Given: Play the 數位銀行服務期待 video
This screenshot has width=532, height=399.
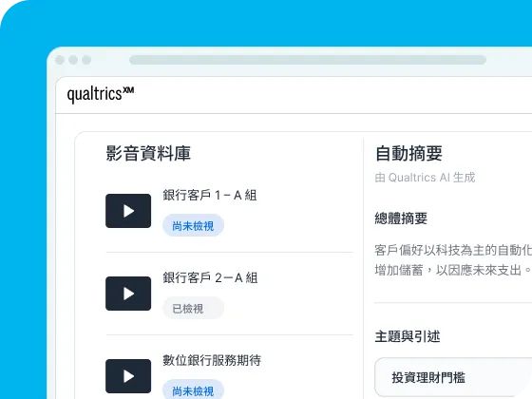Looking at the screenshot, I should click(x=128, y=376).
